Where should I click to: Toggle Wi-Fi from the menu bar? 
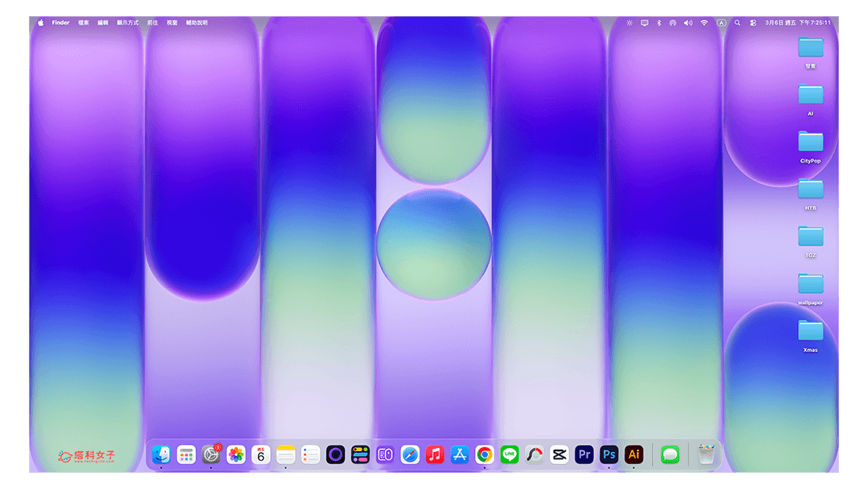[x=704, y=23]
